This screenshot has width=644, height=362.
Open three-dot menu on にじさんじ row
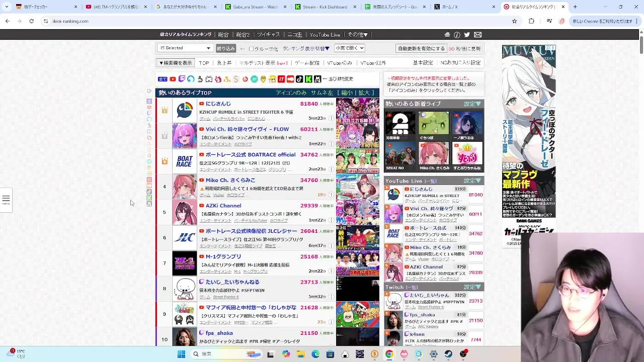tap(331, 119)
